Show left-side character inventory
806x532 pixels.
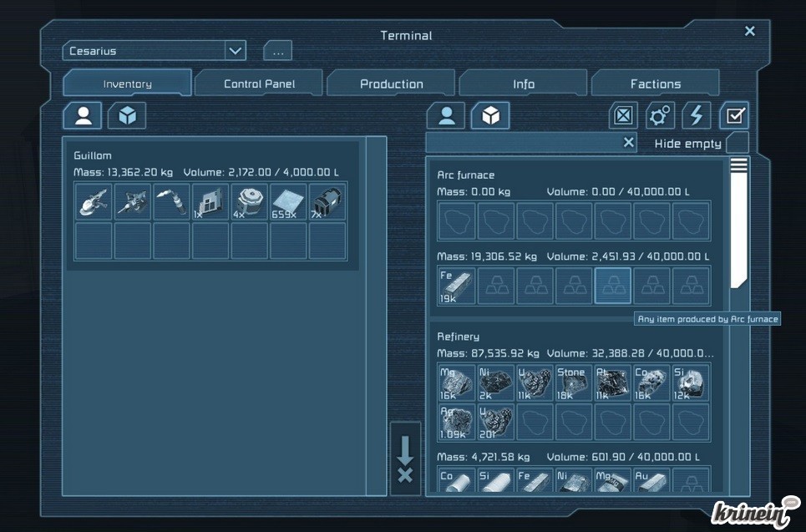83,115
